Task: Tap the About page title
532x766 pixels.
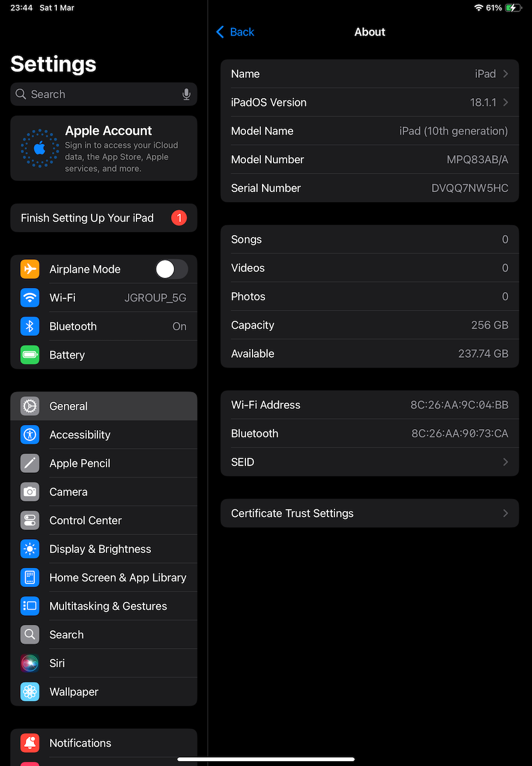Action: [370, 32]
